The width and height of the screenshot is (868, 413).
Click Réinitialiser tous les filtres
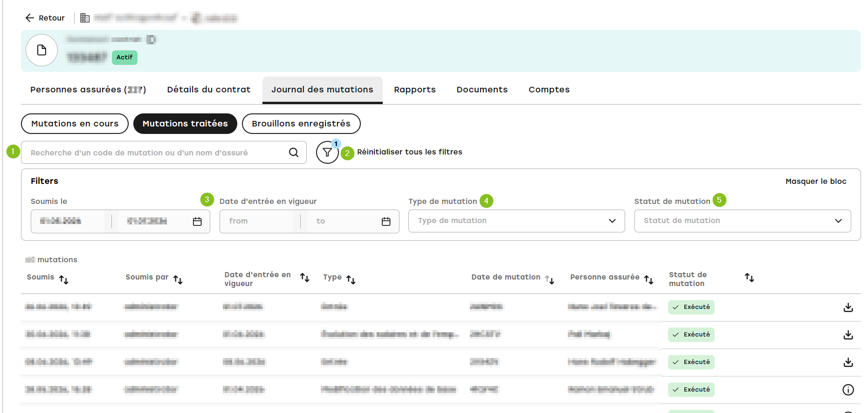click(410, 152)
